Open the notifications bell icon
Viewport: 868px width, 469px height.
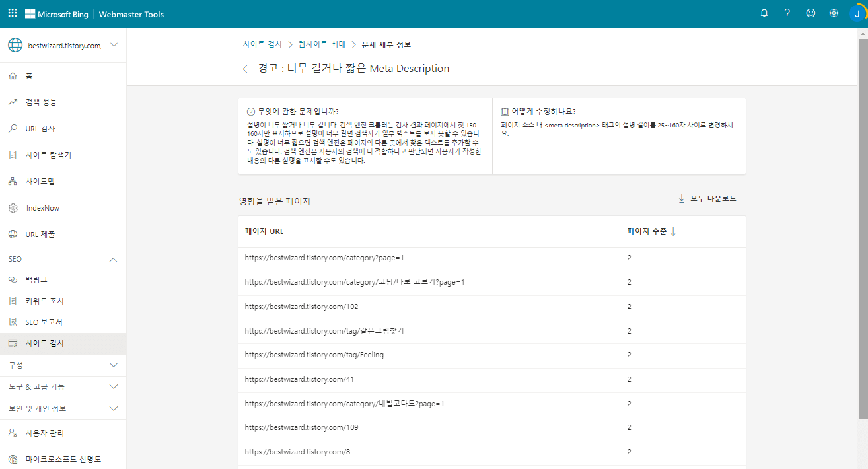point(764,13)
